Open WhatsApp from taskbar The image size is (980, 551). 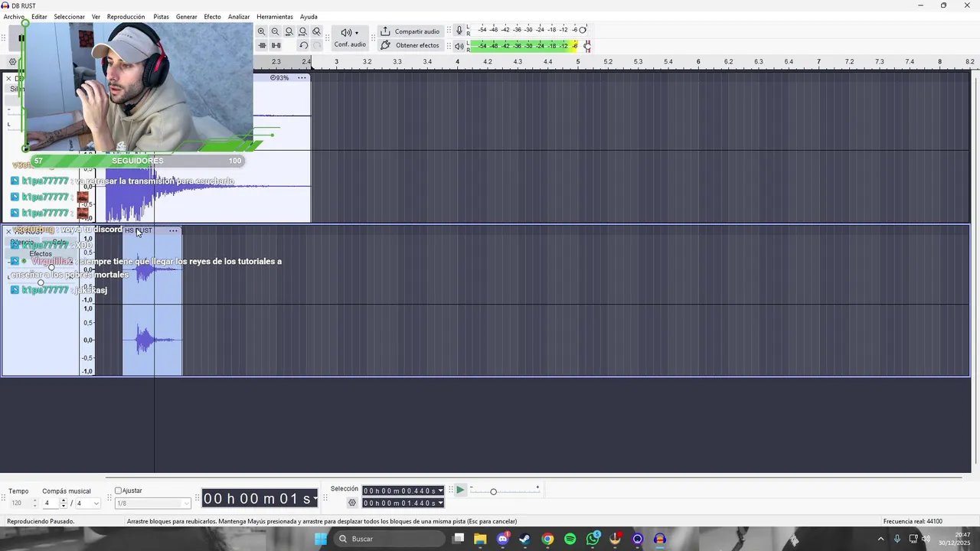click(x=593, y=539)
